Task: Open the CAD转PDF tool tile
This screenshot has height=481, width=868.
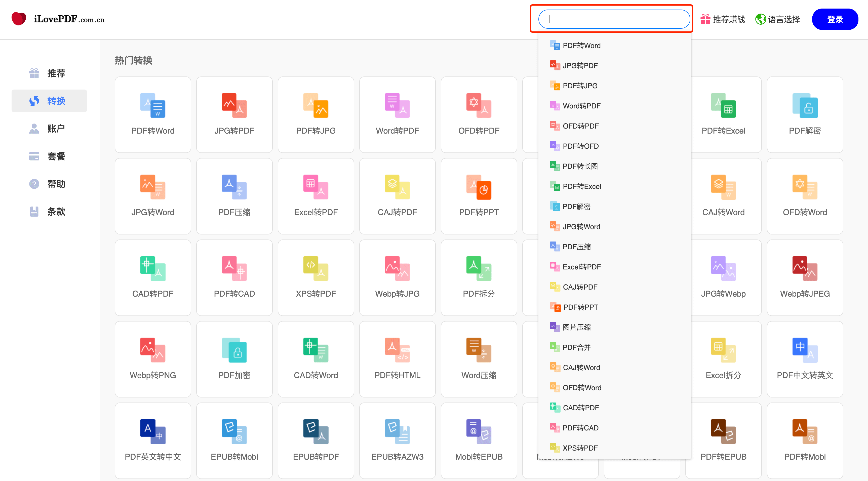Action: [x=153, y=277]
